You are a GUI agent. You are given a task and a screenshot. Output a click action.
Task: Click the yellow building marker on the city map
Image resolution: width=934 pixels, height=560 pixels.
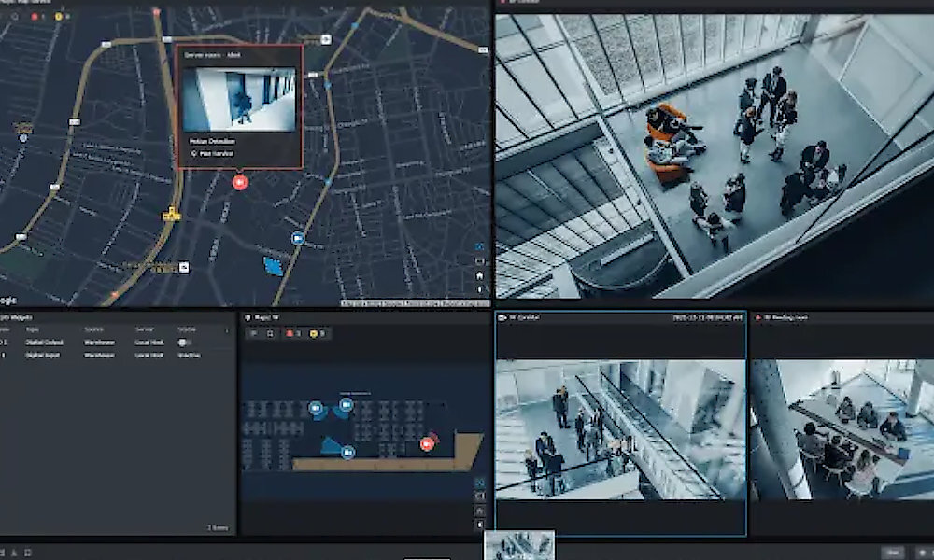pyautogui.click(x=171, y=215)
